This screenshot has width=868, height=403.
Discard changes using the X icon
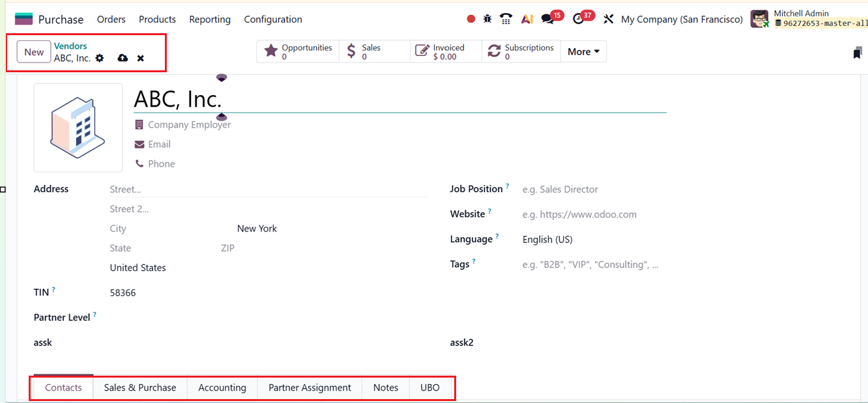click(140, 58)
